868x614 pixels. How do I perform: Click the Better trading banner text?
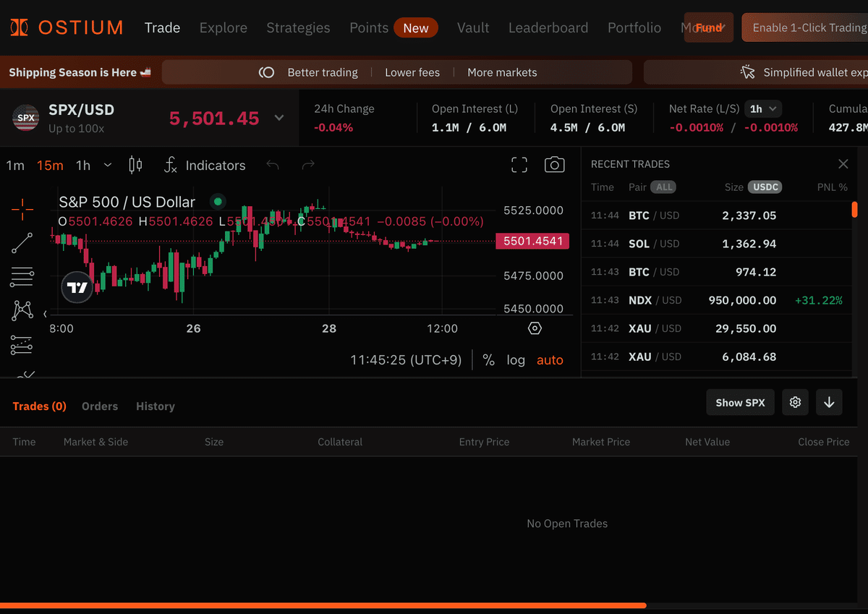(x=323, y=72)
